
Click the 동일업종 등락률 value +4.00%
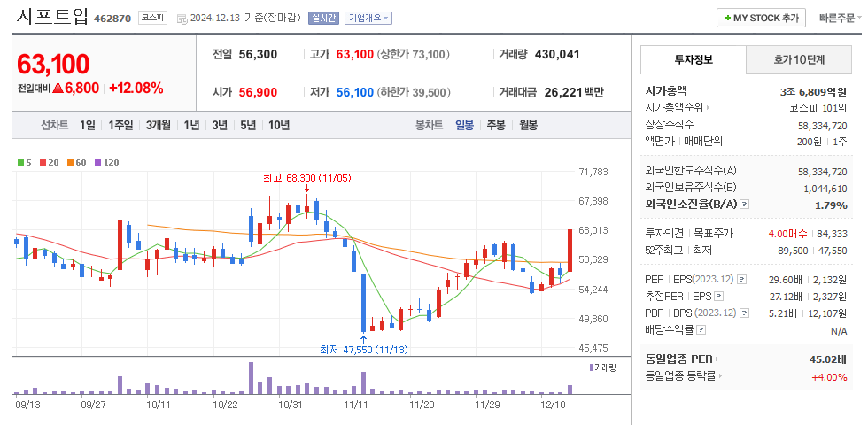coord(829,376)
